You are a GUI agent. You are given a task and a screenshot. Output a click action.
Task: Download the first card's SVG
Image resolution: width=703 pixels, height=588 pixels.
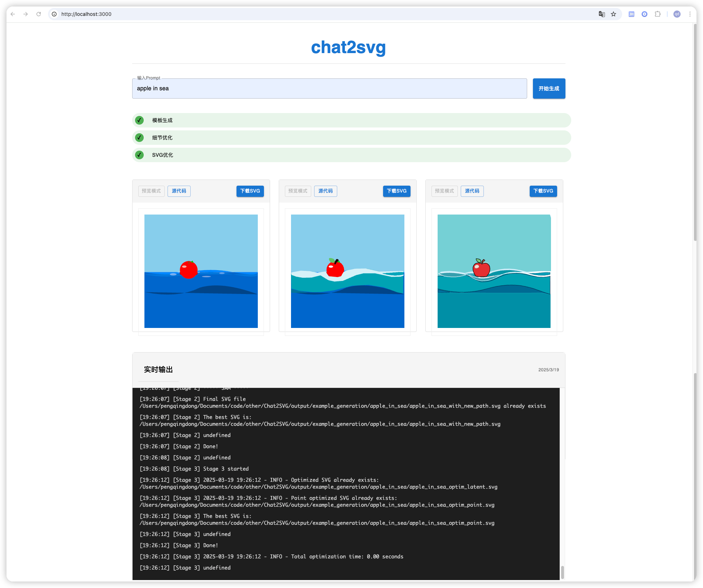click(250, 191)
